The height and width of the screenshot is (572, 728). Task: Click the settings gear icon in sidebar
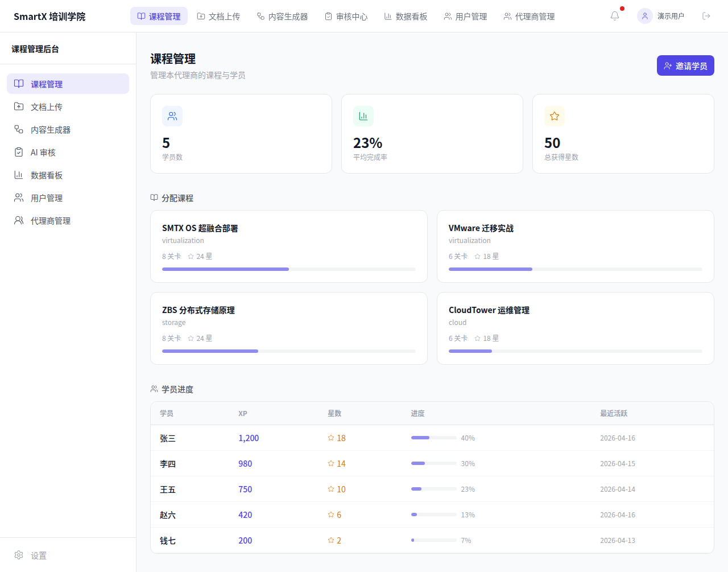[19, 555]
